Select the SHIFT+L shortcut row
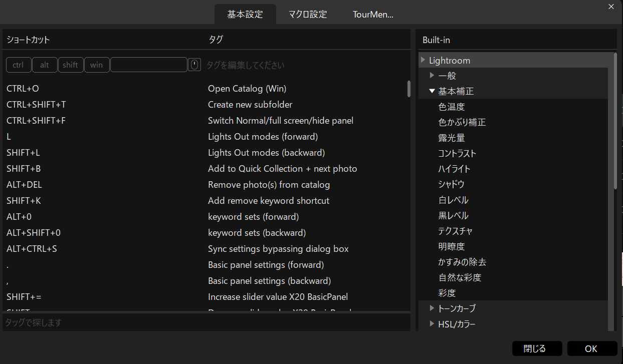Screen dimensions: 623x364 click(x=23, y=153)
